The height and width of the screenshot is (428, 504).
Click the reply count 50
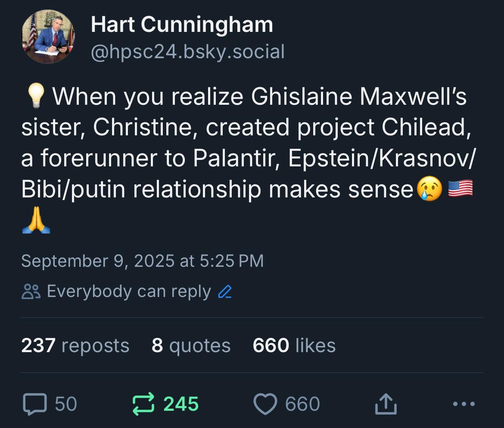[66, 404]
